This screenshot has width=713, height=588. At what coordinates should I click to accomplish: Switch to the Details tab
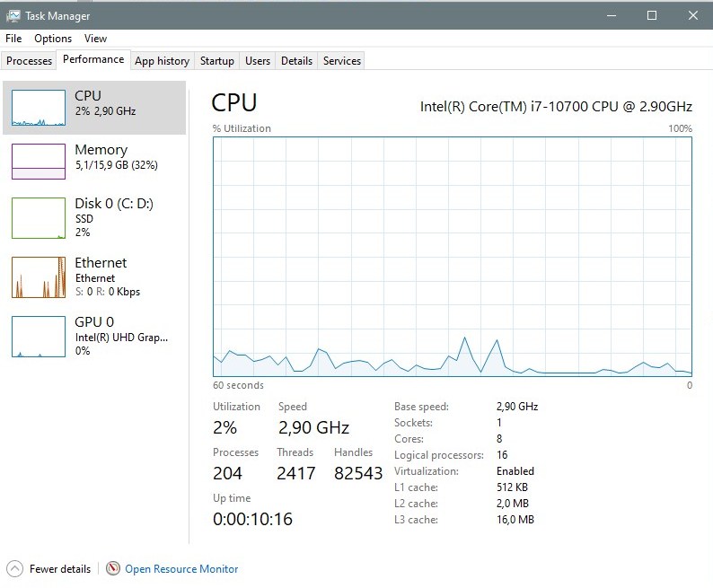296,61
